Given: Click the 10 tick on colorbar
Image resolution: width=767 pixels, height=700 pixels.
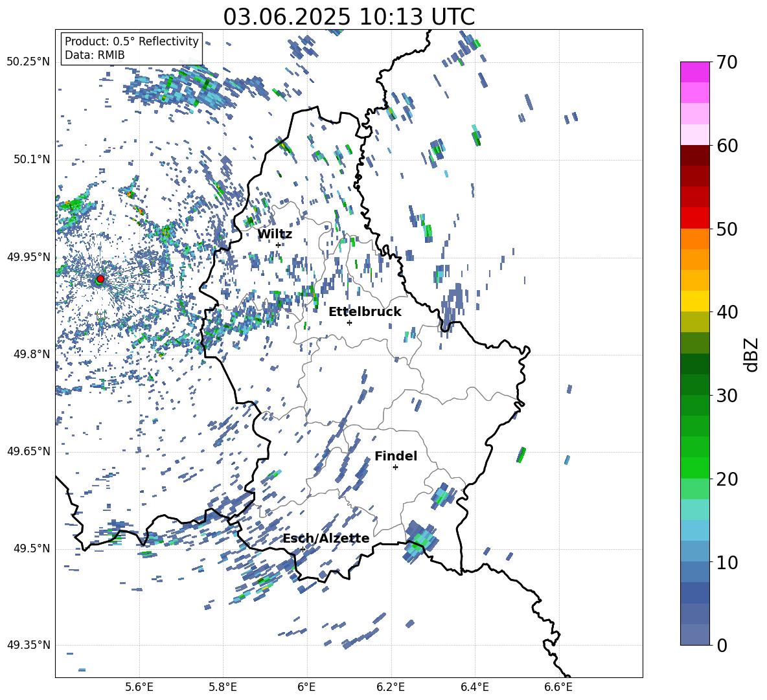Looking at the screenshot, I should tap(727, 562).
